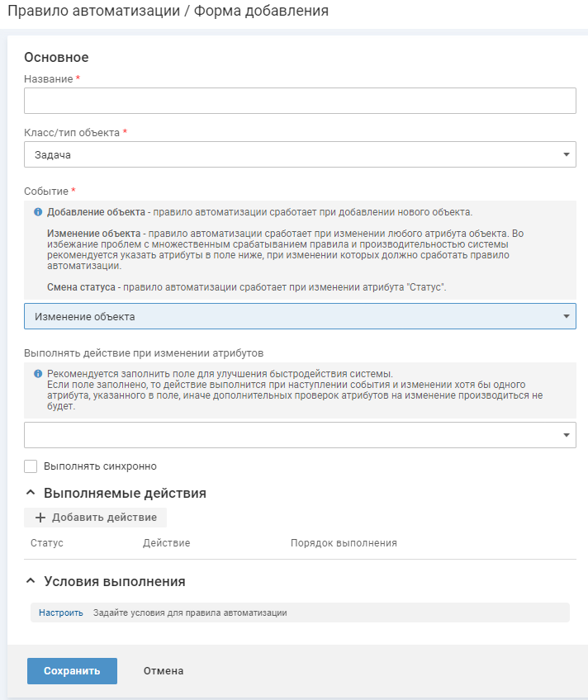Click the Статус column header
The image size is (588, 700).
coord(47,543)
